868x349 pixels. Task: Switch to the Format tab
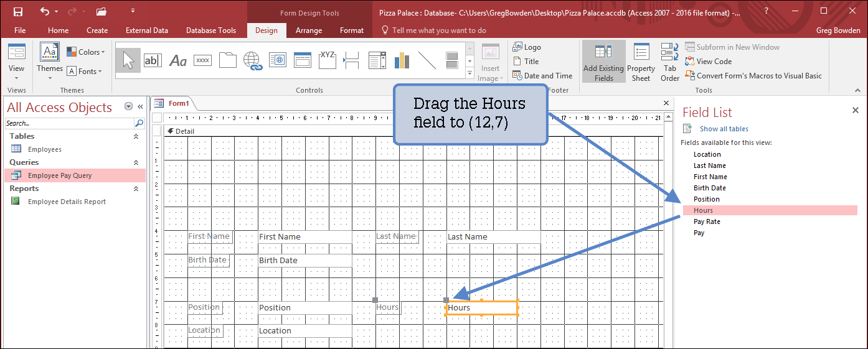(x=352, y=30)
